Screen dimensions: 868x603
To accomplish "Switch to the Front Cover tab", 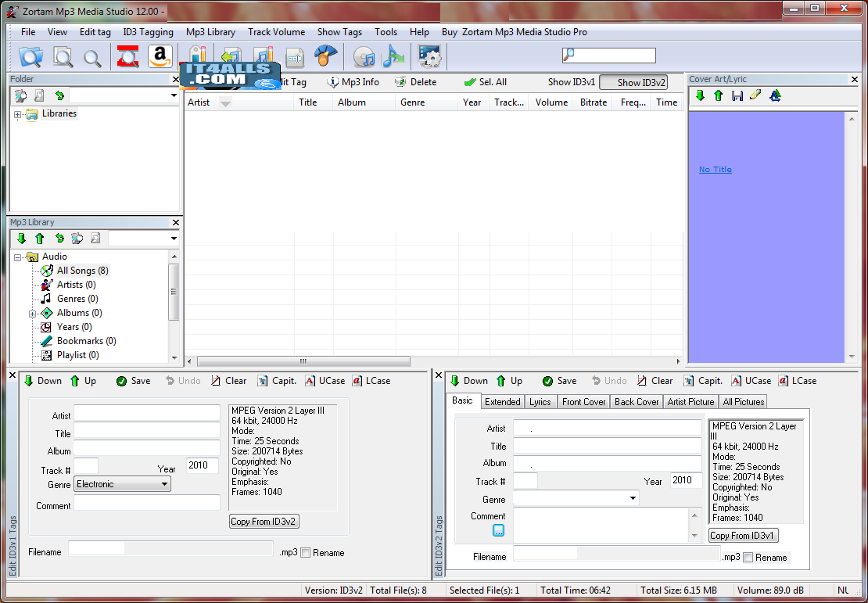I will click(583, 402).
